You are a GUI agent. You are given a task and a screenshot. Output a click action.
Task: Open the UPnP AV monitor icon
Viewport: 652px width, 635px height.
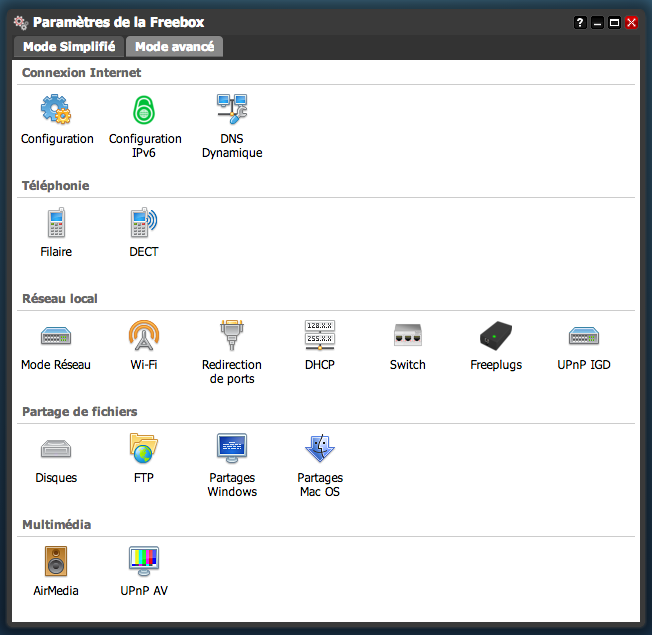click(144, 561)
